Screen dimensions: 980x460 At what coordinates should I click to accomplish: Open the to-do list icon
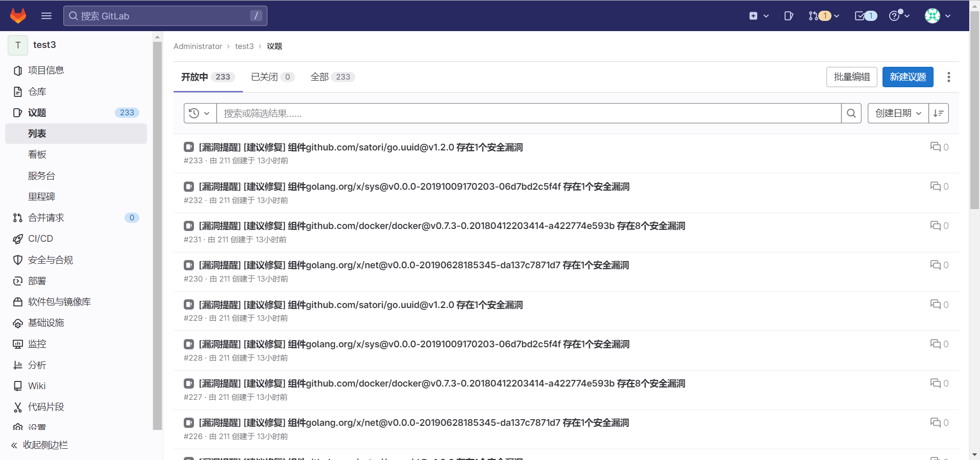(x=866, y=16)
